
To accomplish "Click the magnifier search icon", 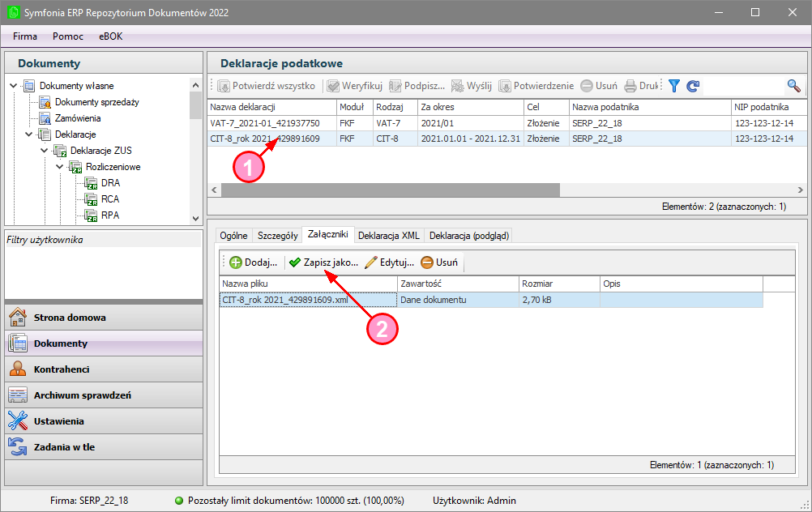I will click(x=793, y=86).
